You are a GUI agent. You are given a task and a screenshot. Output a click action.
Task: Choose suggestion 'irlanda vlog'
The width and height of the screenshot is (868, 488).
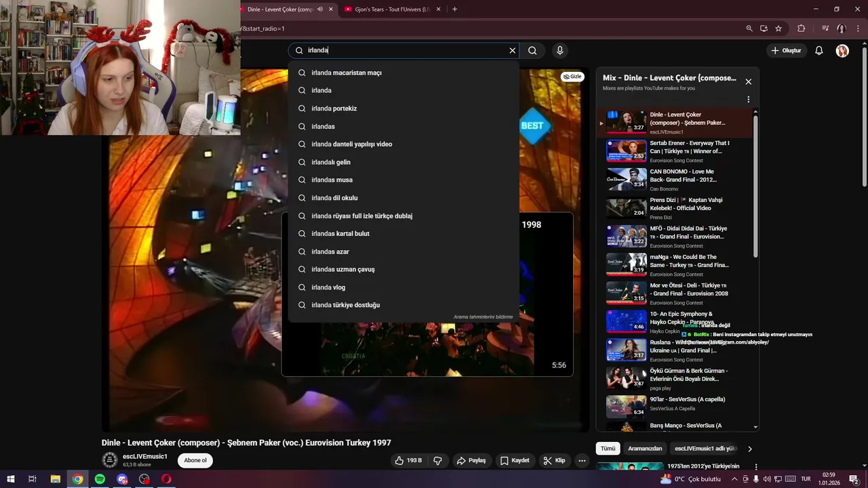tap(404, 287)
